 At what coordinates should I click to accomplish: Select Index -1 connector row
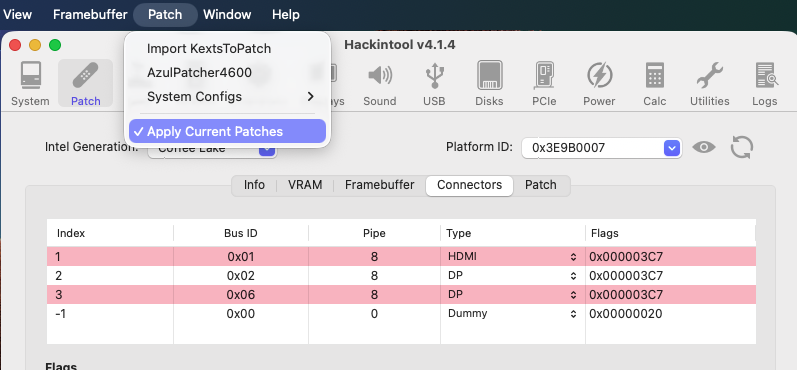[401, 314]
